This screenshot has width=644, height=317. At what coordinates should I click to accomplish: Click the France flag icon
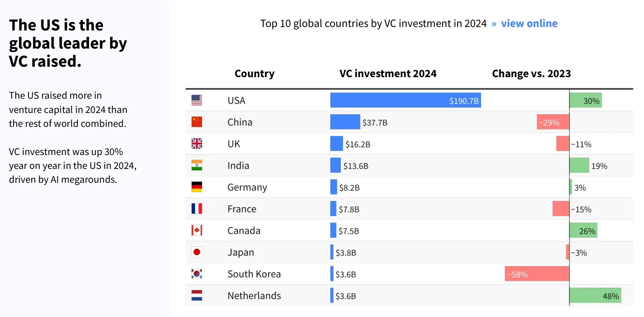pyautogui.click(x=197, y=209)
